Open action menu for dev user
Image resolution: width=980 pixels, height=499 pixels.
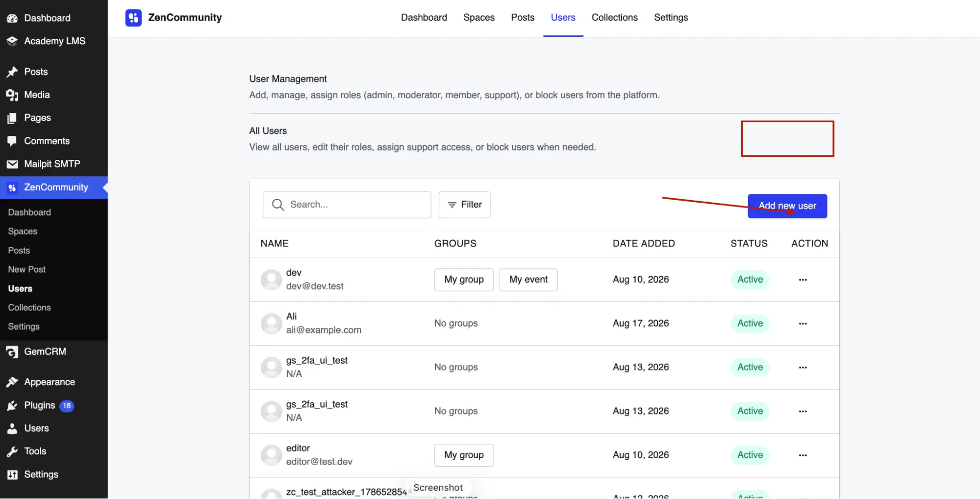point(803,280)
